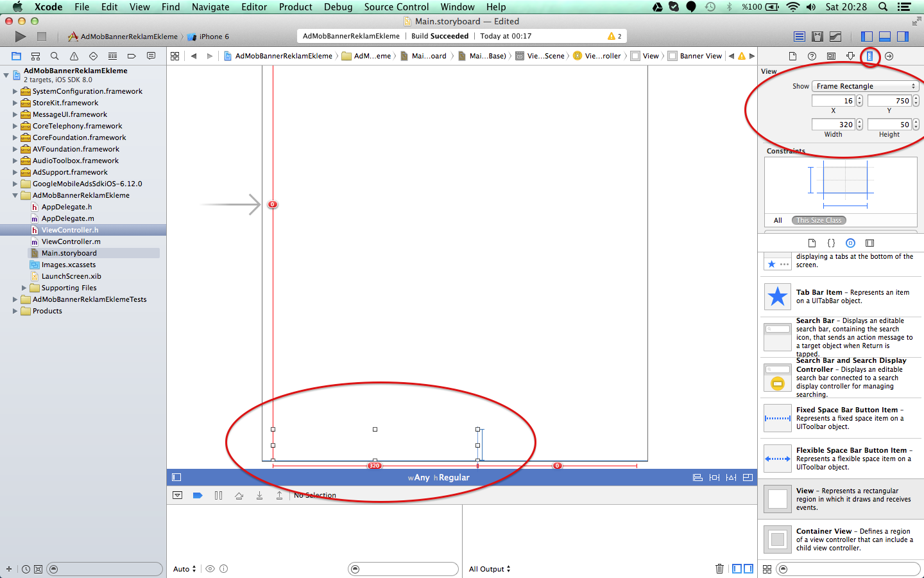
Task: Show the Media library
Action: pos(869,243)
